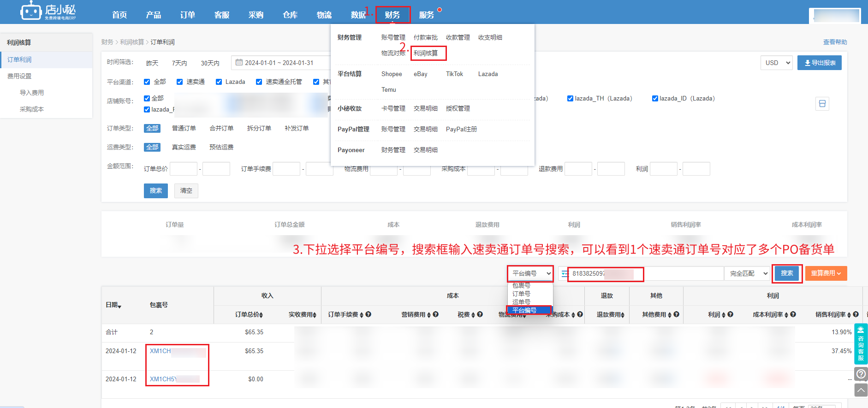Sort by 销售利润率 using its sort arrows

click(849, 315)
